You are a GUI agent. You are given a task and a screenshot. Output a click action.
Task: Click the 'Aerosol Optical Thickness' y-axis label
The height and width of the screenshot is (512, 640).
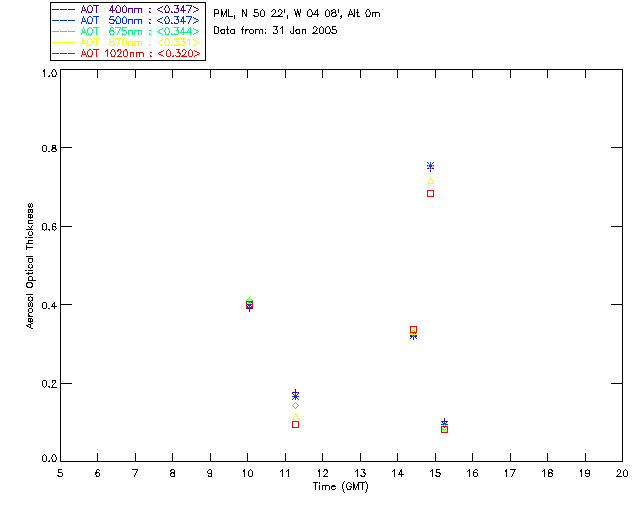(x=30, y=266)
